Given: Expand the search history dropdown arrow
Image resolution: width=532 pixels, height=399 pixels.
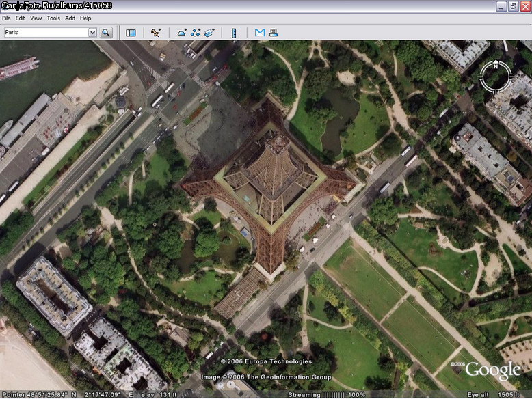Looking at the screenshot, I should pyautogui.click(x=92, y=33).
